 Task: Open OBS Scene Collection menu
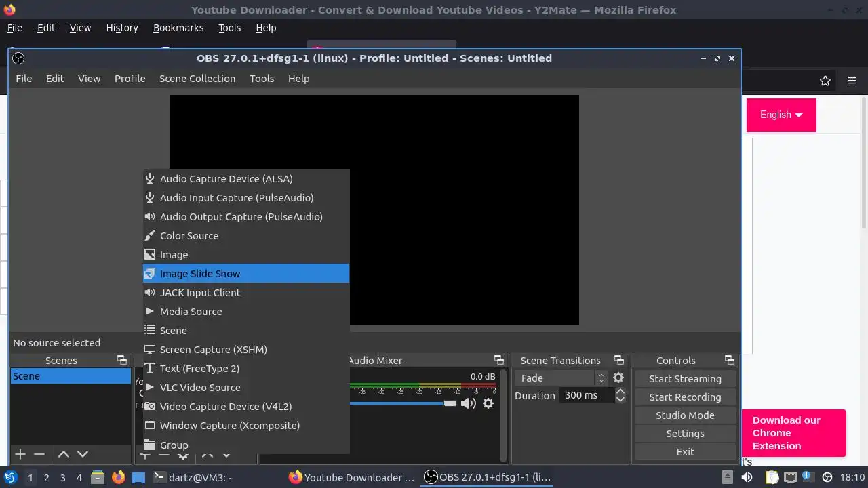click(x=197, y=79)
